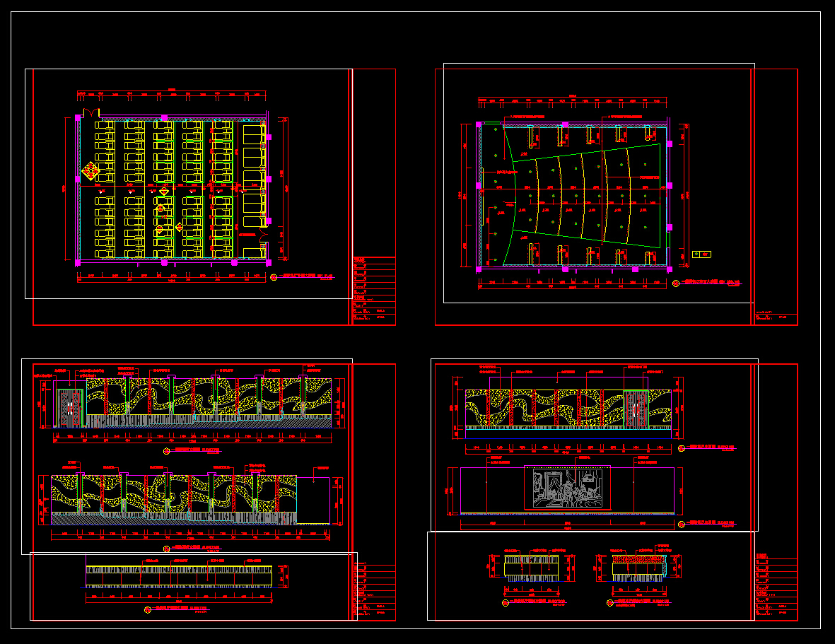Select the title block table of the seating plan sheet

tap(374, 291)
